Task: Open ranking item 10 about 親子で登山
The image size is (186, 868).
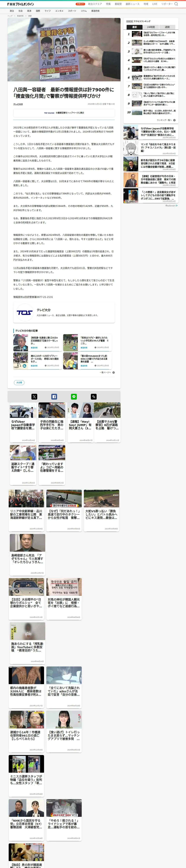Action: [x=151, y=112]
